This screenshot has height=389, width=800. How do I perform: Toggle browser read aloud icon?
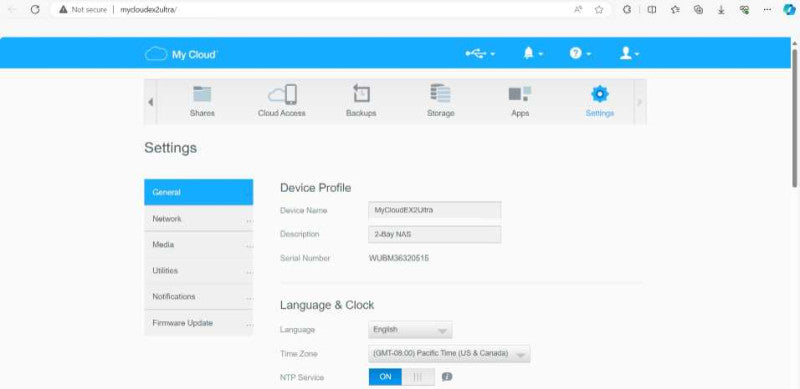[578, 10]
